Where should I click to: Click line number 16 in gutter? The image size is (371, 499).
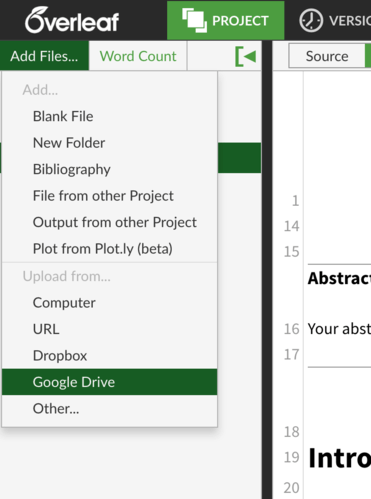click(x=291, y=329)
